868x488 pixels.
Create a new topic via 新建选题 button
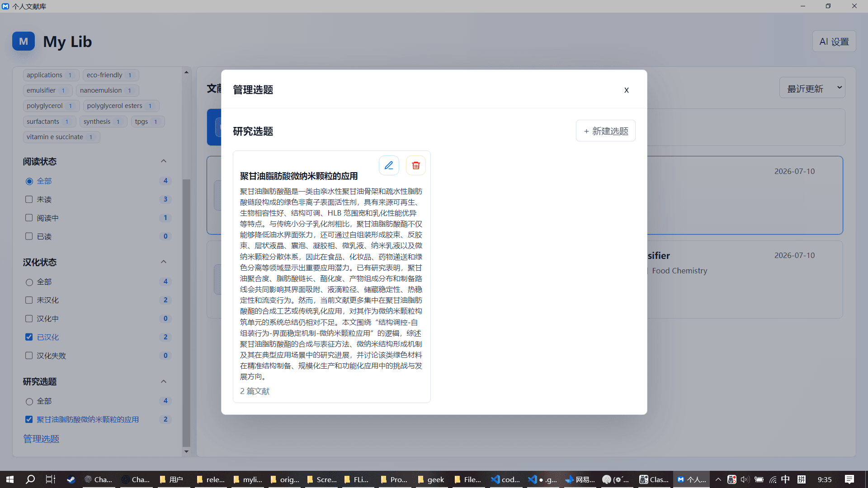click(606, 131)
